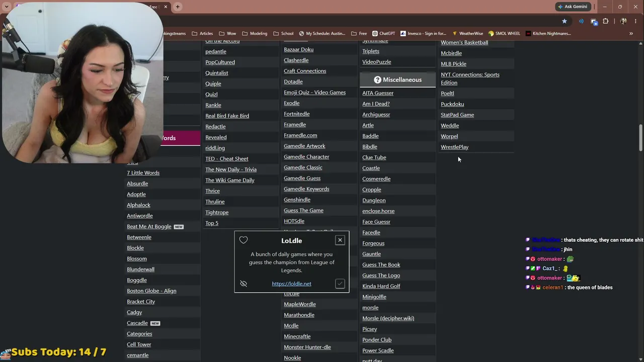644x362 pixels.
Task: Click The Wiki Game Daily entry
Action: click(229, 180)
